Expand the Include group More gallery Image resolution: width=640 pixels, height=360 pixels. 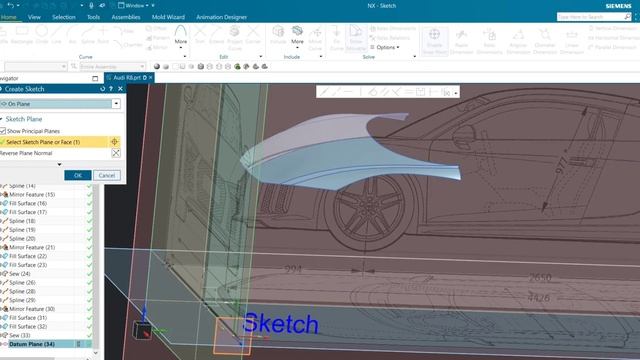[x=297, y=37]
